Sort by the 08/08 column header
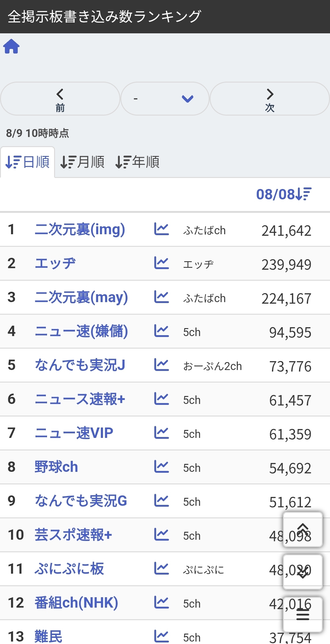The image size is (330, 644). [x=284, y=194]
